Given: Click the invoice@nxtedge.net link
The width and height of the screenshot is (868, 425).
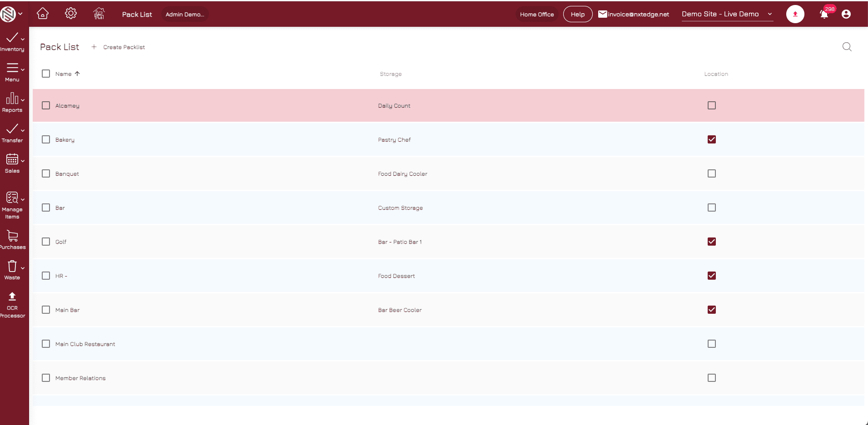Looking at the screenshot, I should point(638,15).
